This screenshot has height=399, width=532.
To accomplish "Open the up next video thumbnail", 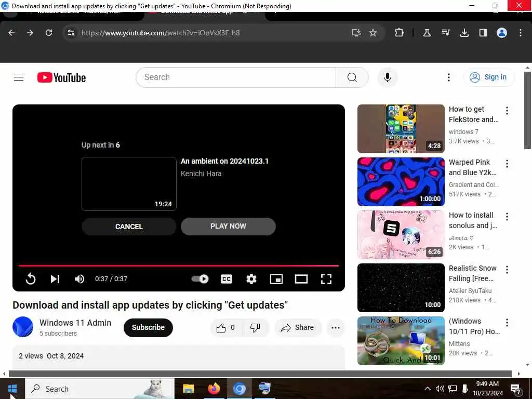I will (129, 184).
